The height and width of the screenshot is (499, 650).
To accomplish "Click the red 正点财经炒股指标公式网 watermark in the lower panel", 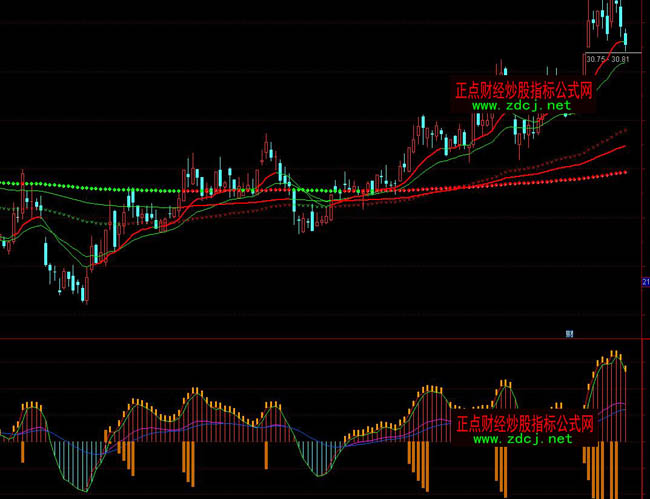I will (524, 423).
